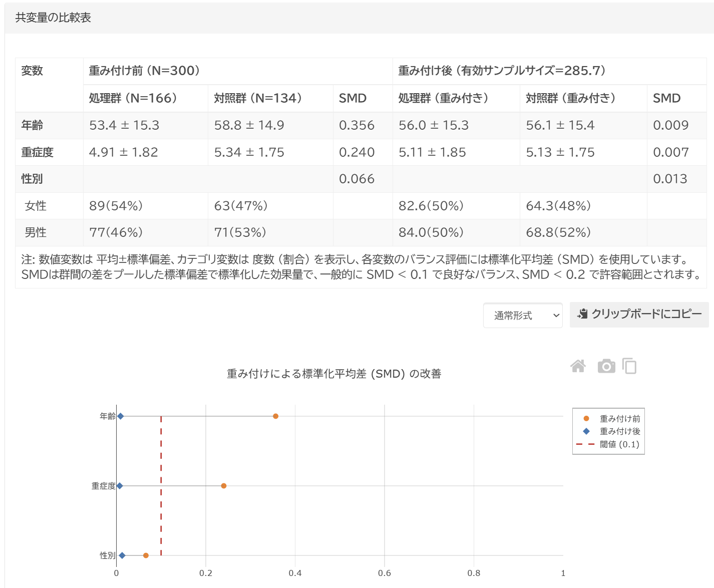Open the 通常形式 format dropdown
Image resolution: width=714 pixels, height=588 pixels.
point(523,316)
